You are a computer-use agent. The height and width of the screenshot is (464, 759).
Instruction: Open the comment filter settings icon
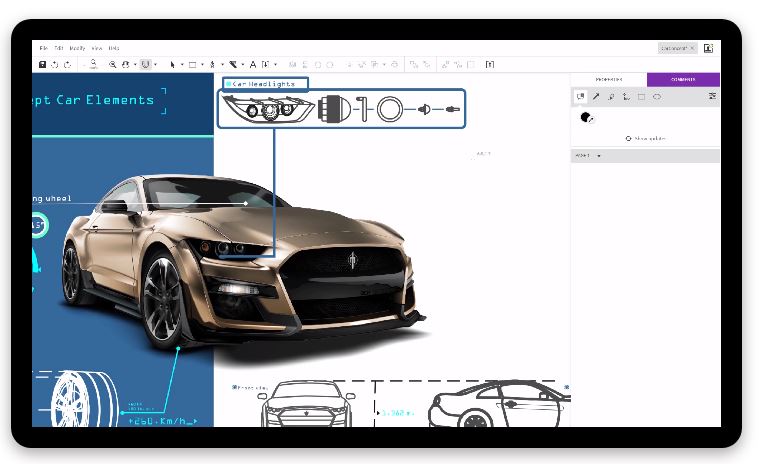712,96
